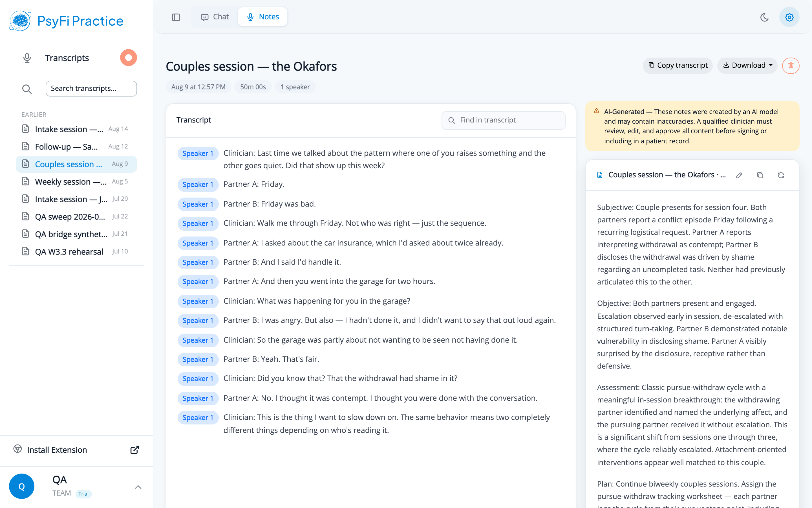The width and height of the screenshot is (812, 508).
Task: Delete the transcript with the trash icon
Action: click(791, 65)
